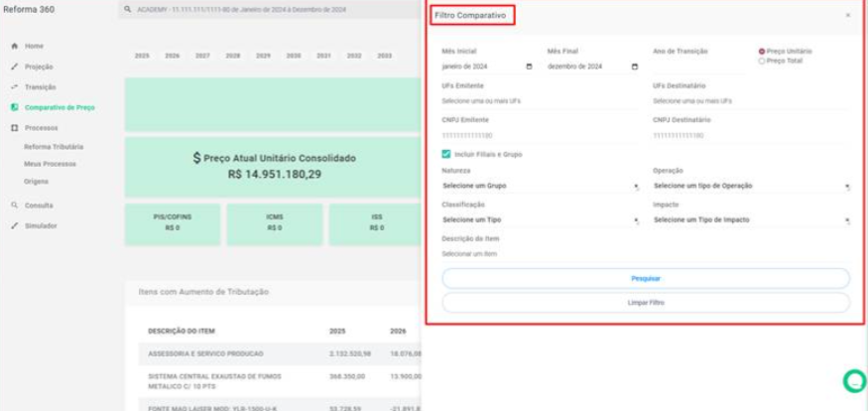Click the Mês Final date field
This screenshot has height=411, width=868.
pos(593,68)
